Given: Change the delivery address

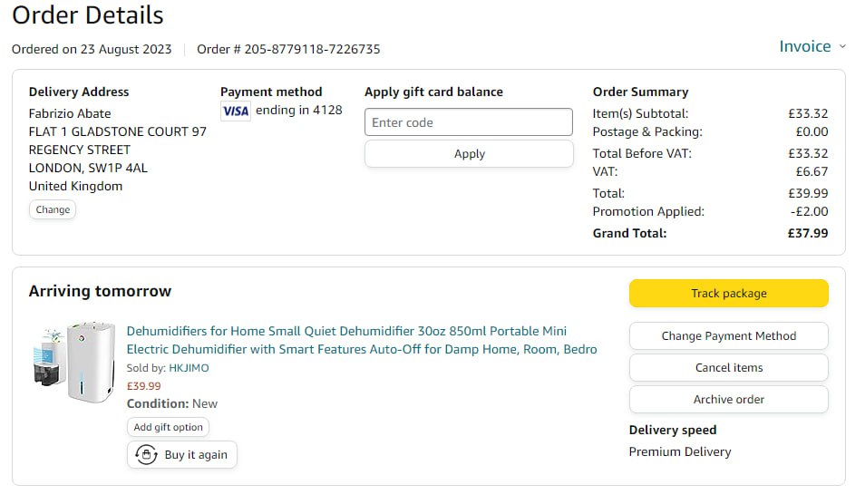Looking at the screenshot, I should tap(53, 209).
